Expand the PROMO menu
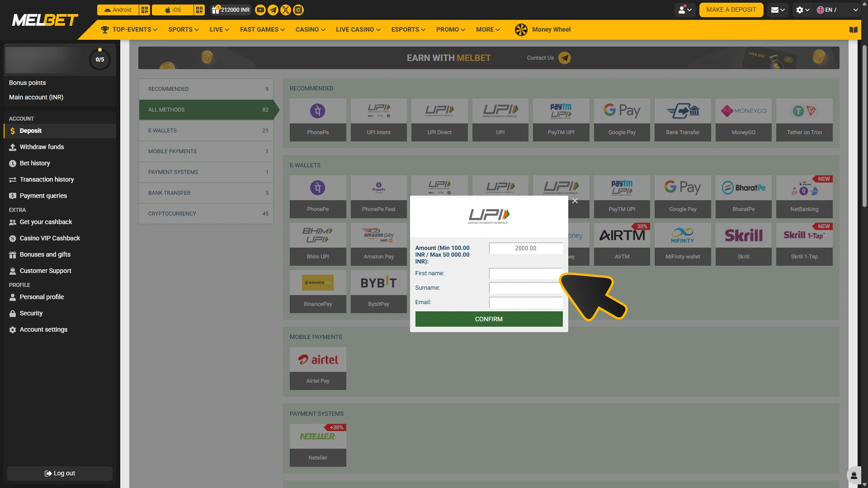 click(x=451, y=30)
